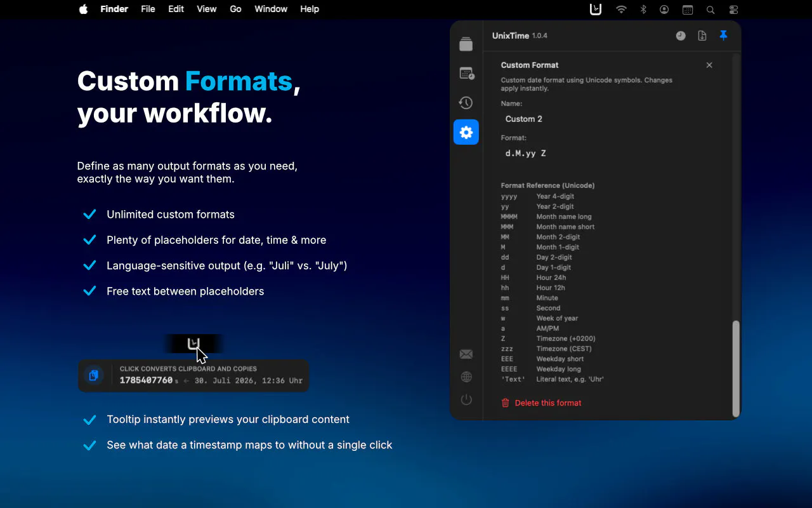Image resolution: width=812 pixels, height=508 pixels.
Task: Click the 1785407760 timestamp in tooltip
Action: pos(146,380)
